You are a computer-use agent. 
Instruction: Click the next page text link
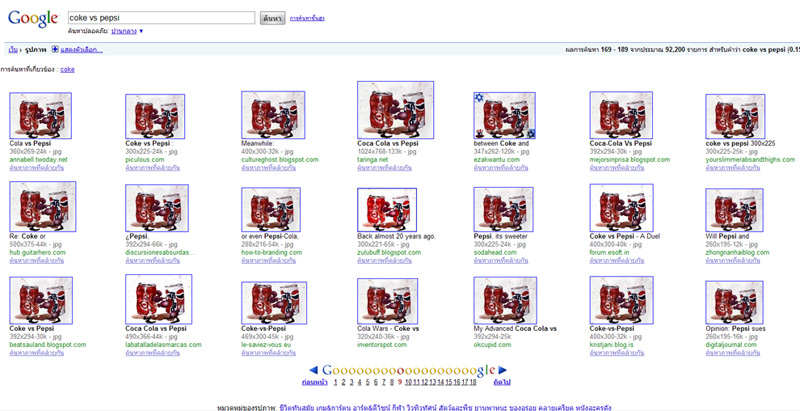coord(502,382)
